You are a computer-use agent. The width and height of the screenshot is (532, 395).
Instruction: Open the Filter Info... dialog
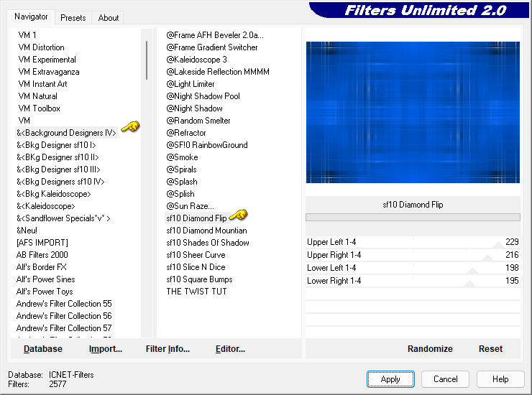[x=168, y=349]
